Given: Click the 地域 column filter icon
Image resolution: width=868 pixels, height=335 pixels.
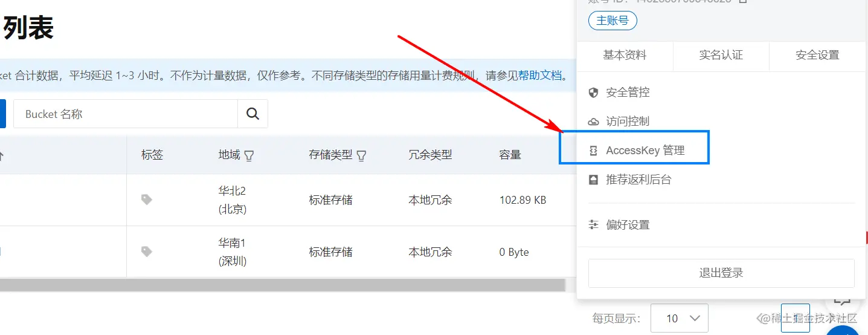Looking at the screenshot, I should (248, 156).
